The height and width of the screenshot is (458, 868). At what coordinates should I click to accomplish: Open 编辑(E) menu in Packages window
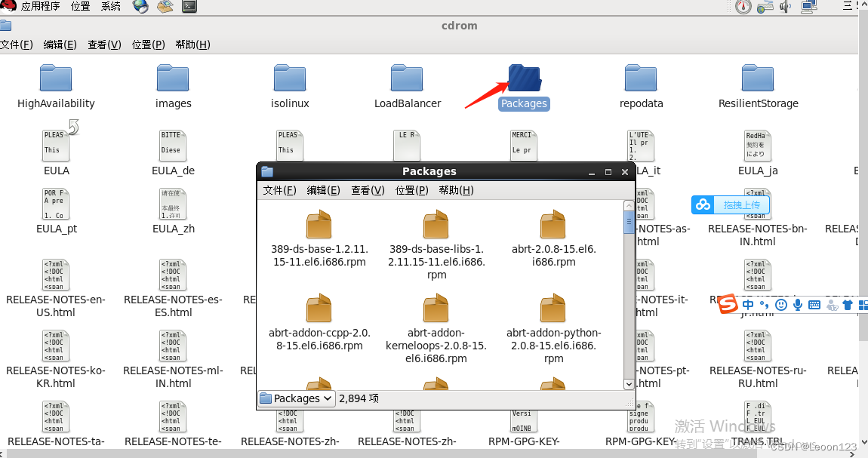coord(323,190)
